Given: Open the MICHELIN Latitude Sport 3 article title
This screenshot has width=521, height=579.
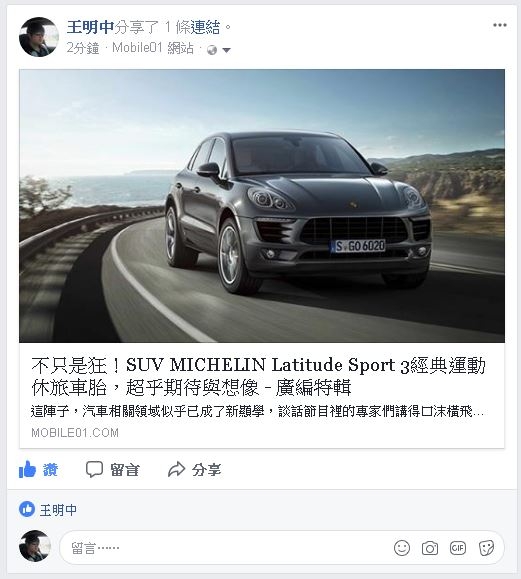Looking at the screenshot, I should (x=258, y=376).
